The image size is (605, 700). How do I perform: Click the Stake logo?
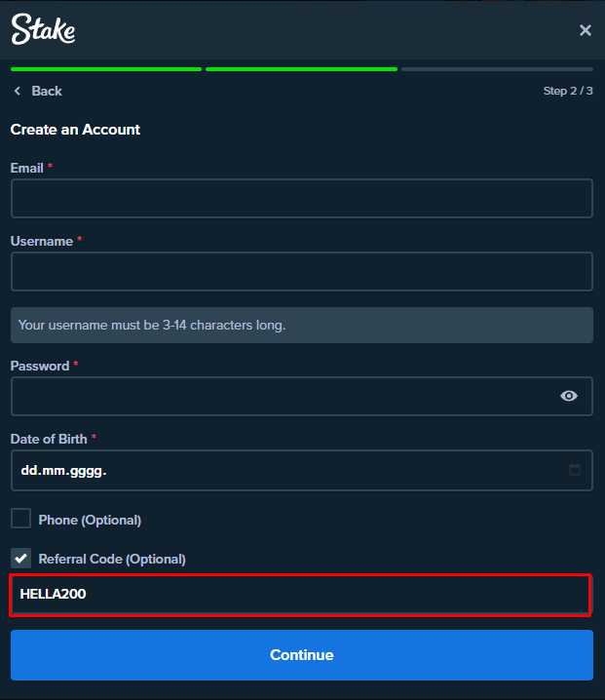(x=43, y=29)
